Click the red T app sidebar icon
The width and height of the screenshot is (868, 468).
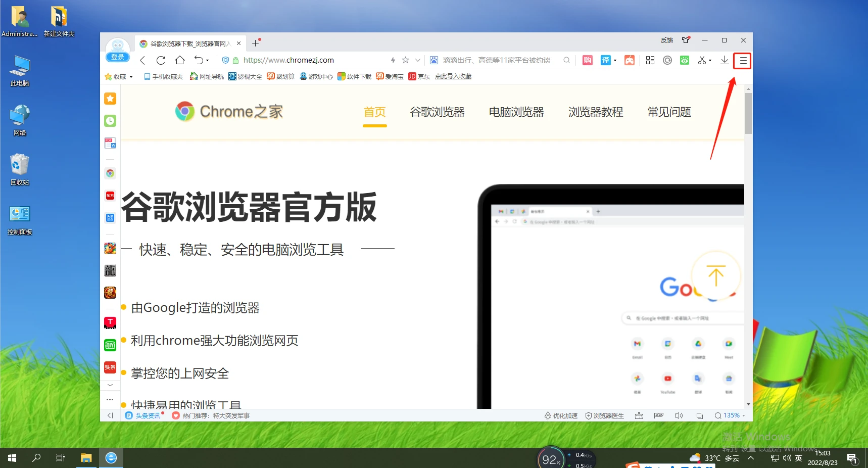tap(110, 322)
